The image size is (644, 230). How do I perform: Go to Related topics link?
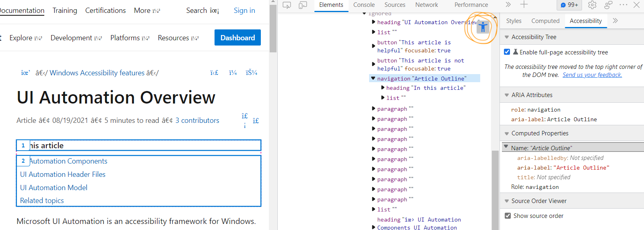[x=42, y=201]
